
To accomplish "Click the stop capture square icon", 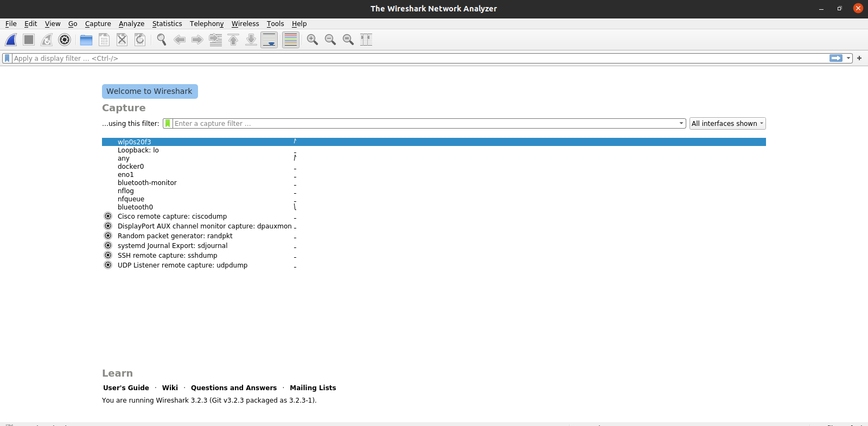I will point(29,40).
